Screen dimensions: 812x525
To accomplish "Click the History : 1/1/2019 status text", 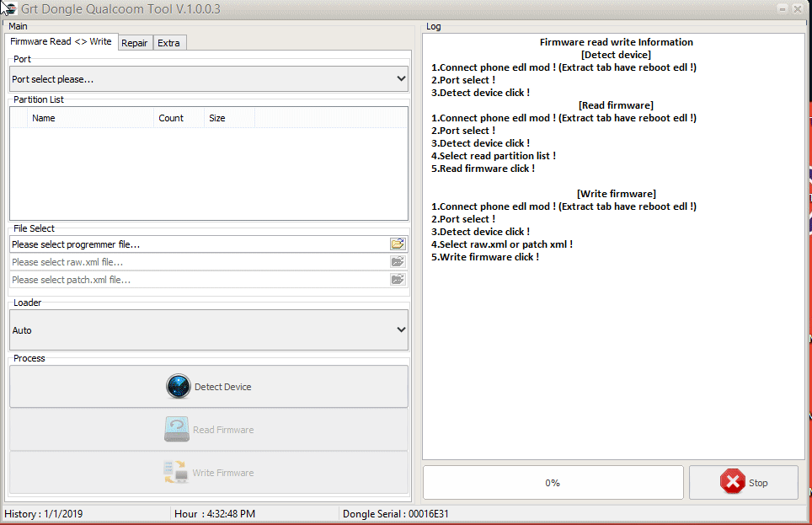I will (x=44, y=513).
